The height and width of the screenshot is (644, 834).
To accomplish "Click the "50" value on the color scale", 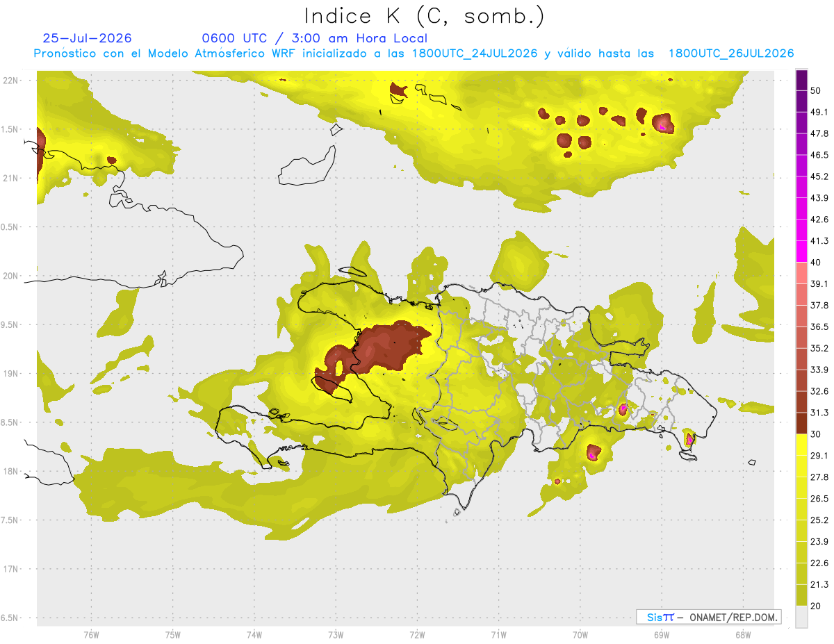I will (x=817, y=91).
